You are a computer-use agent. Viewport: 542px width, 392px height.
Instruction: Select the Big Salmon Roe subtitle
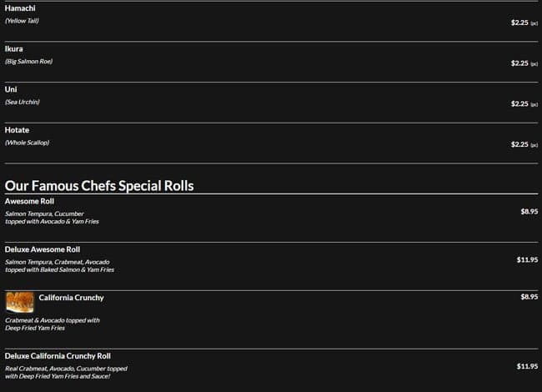[28, 62]
